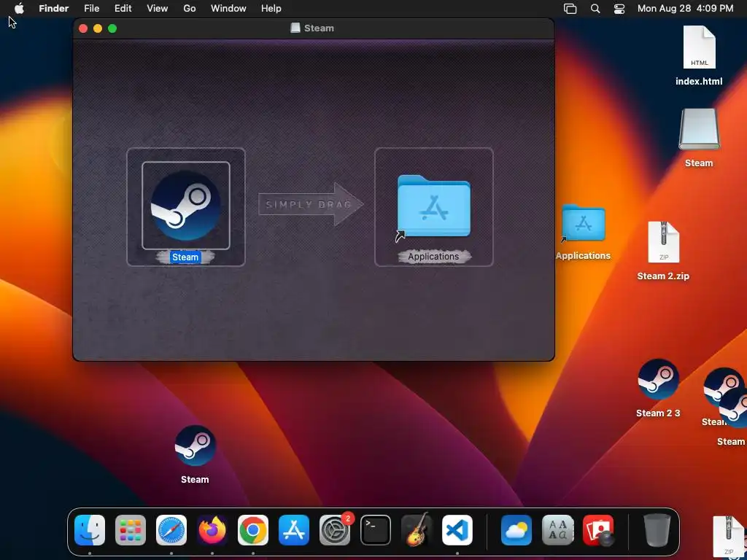This screenshot has width=747, height=560.
Task: Open Finder from the Dock
Action: (90, 529)
